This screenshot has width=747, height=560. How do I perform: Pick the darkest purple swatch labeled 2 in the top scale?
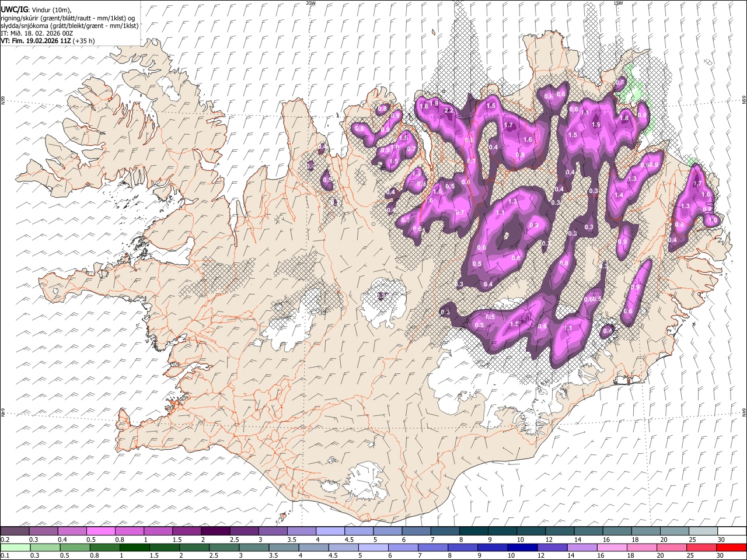tap(215, 531)
